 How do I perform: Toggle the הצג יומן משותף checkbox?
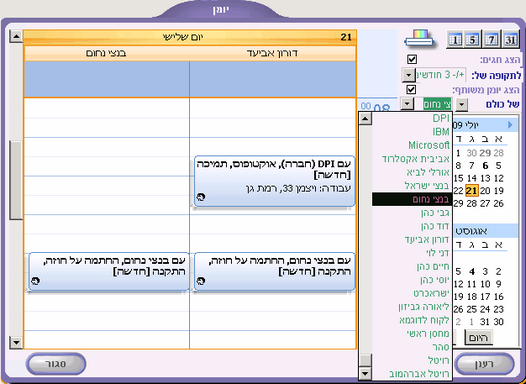point(411,90)
